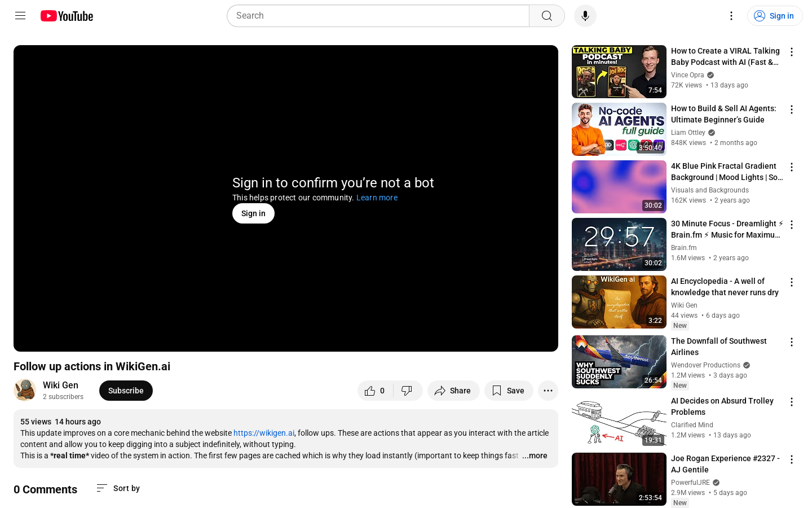Open 30 Minute Focus Dreamlight thumbnail
The width and height of the screenshot is (812, 508).
click(x=619, y=244)
